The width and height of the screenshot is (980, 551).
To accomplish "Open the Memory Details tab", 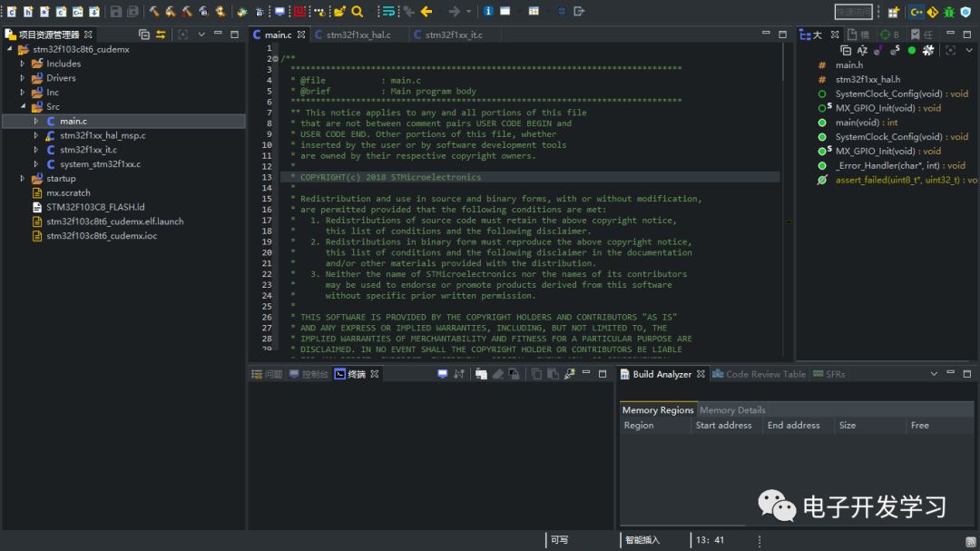I will 732,410.
